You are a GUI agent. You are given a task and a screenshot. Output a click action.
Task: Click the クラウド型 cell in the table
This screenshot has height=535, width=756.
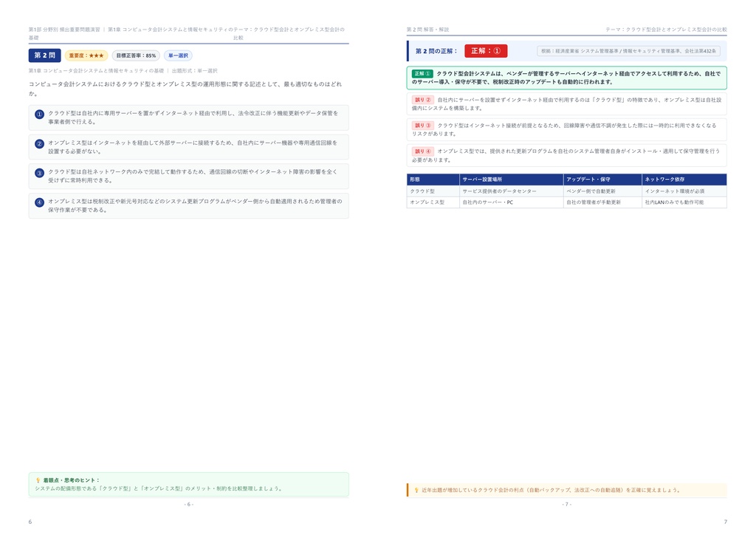(433, 191)
